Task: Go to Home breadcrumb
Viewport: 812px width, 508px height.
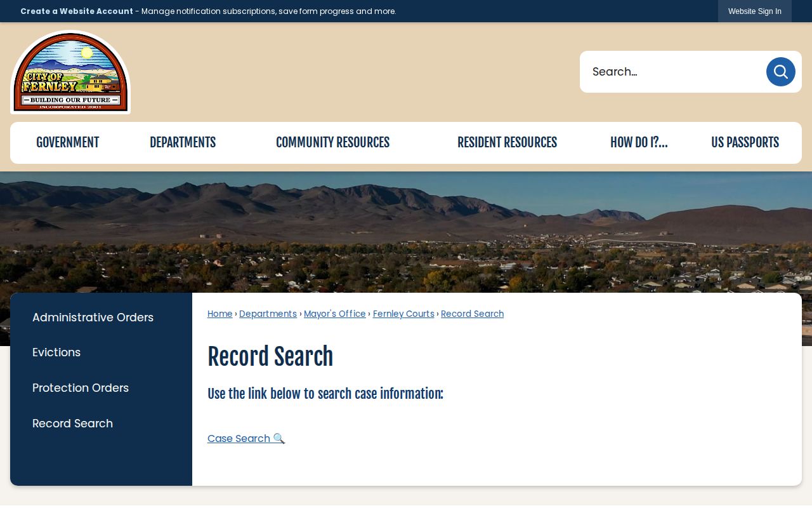Action: [x=220, y=314]
